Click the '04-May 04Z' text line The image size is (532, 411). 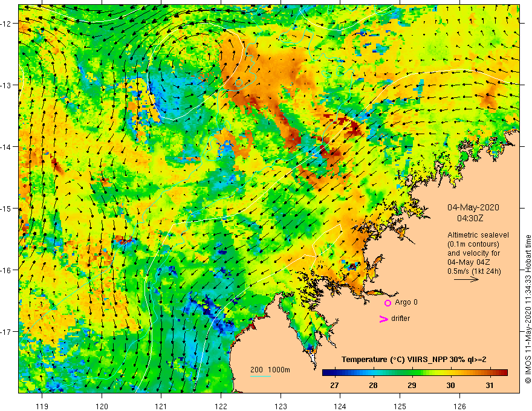pos(469,262)
